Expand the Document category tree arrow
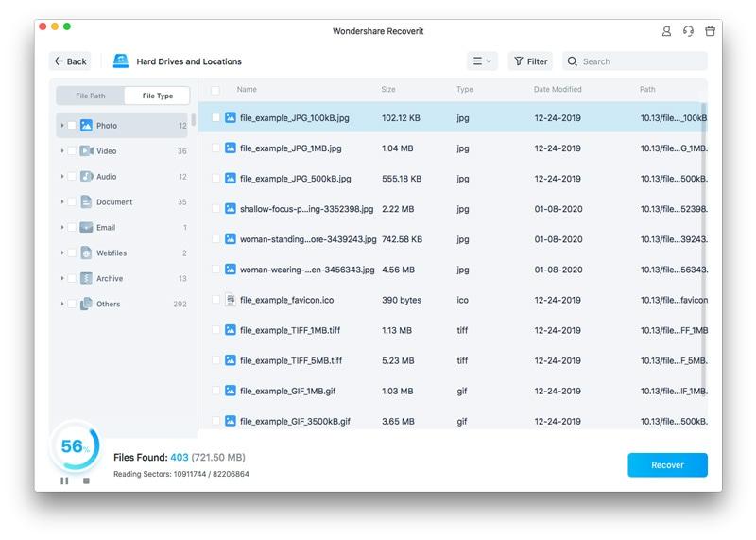 (62, 201)
